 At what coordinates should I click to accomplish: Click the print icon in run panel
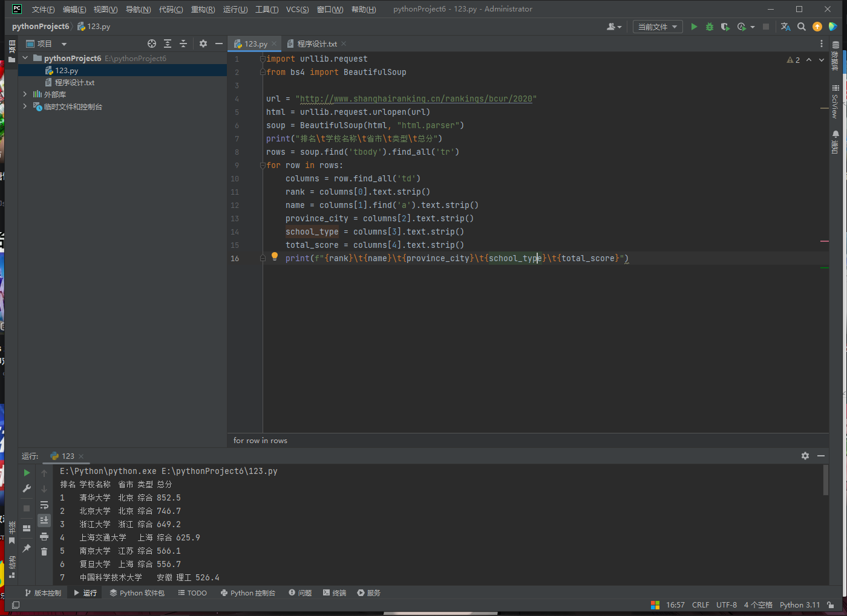coord(44,536)
